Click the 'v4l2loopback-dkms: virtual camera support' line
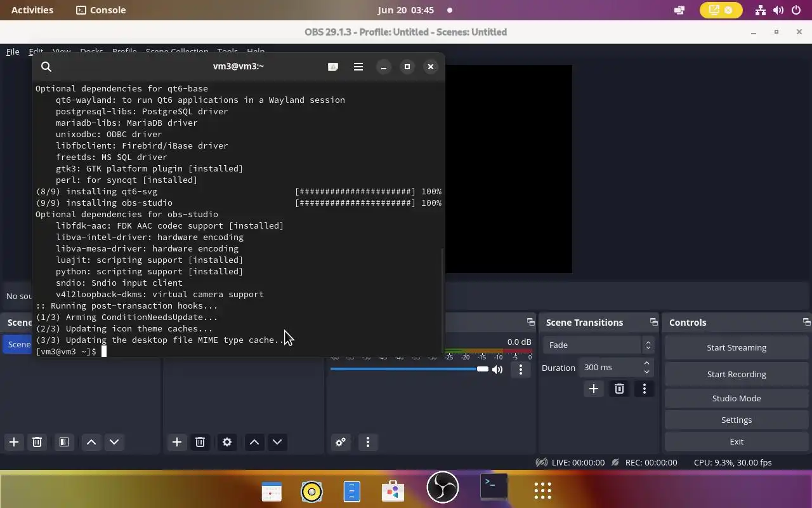 point(159,294)
